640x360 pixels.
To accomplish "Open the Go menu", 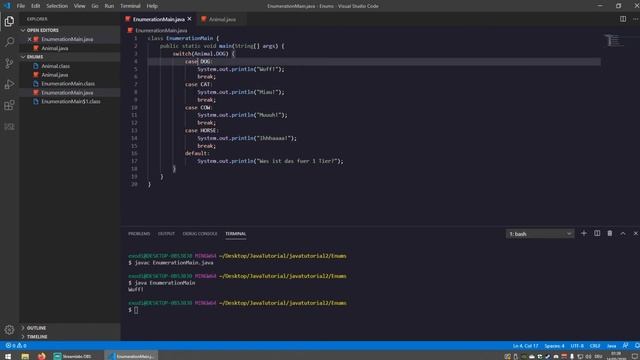I will coord(95,6).
